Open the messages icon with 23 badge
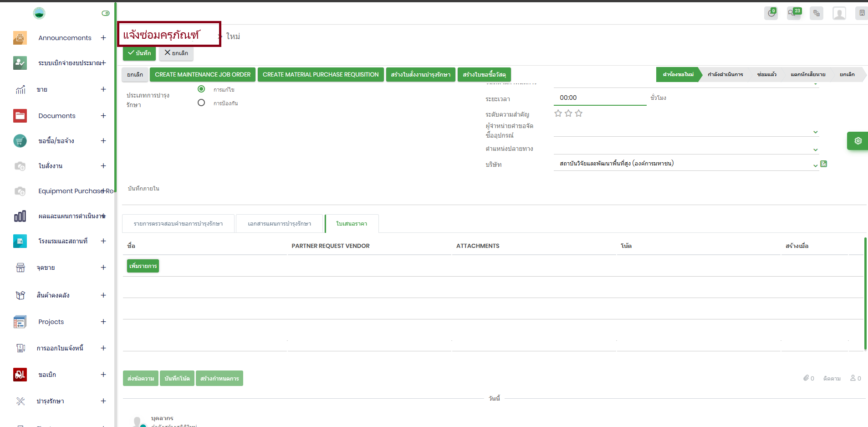The width and height of the screenshot is (868, 427). (x=793, y=13)
